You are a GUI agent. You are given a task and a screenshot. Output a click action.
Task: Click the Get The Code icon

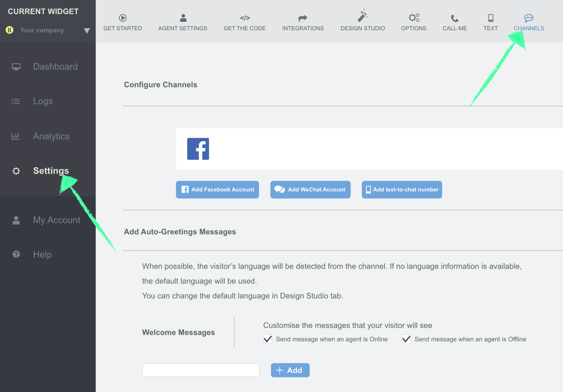244,18
